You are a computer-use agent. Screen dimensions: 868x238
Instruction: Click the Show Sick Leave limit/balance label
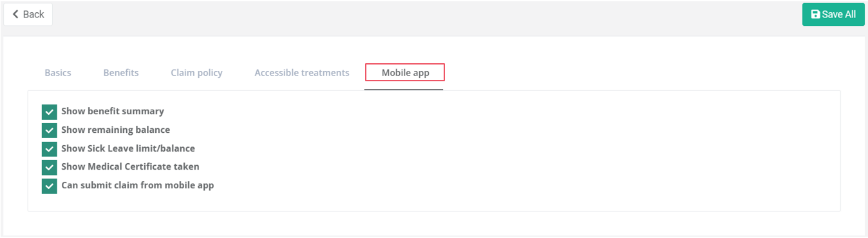128,148
